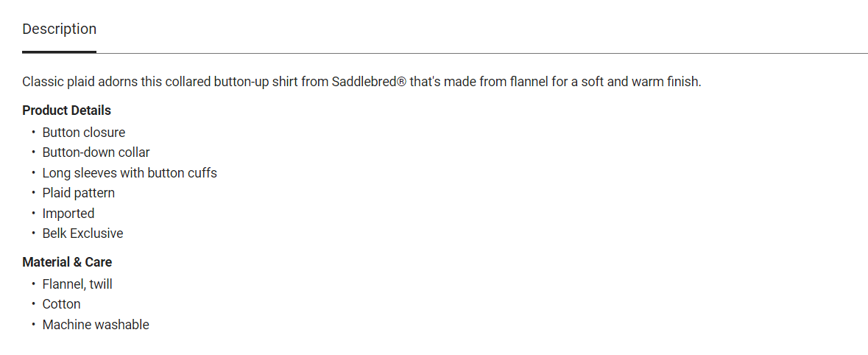Click the registered trademark symbol after Saddlebred
The height and width of the screenshot is (355, 868).
point(401,82)
